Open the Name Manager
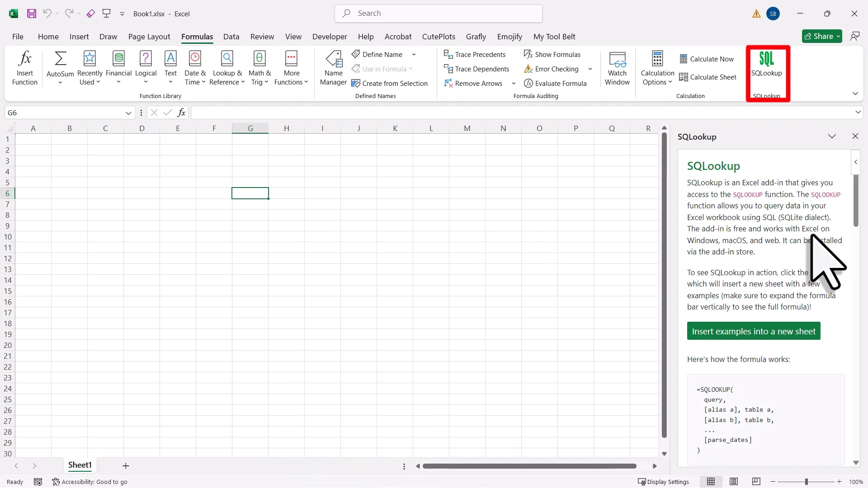Screen dimensions: 868x488 click(333, 68)
